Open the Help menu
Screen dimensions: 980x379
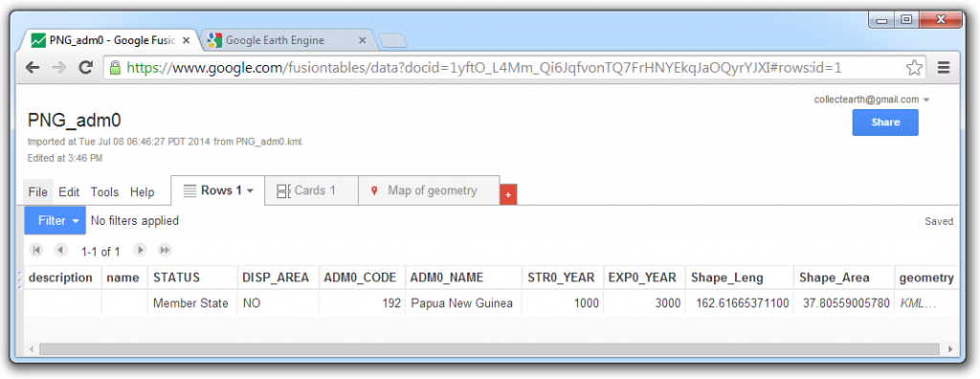click(142, 192)
